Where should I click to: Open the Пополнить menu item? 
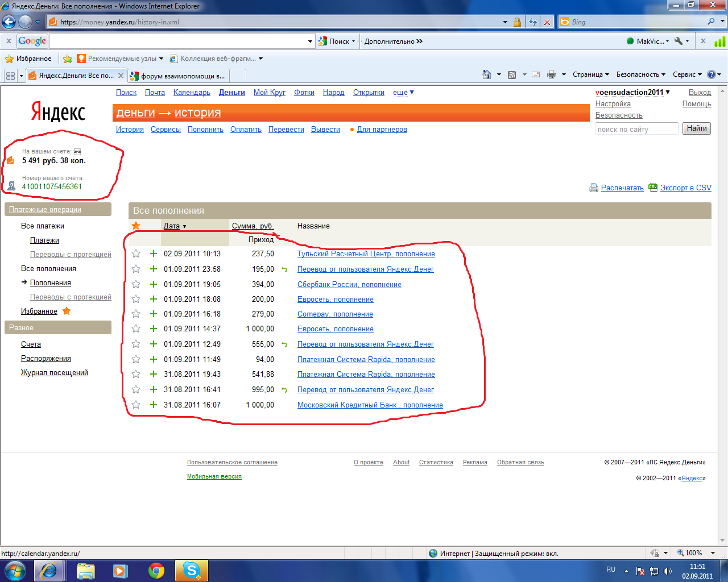coord(205,130)
